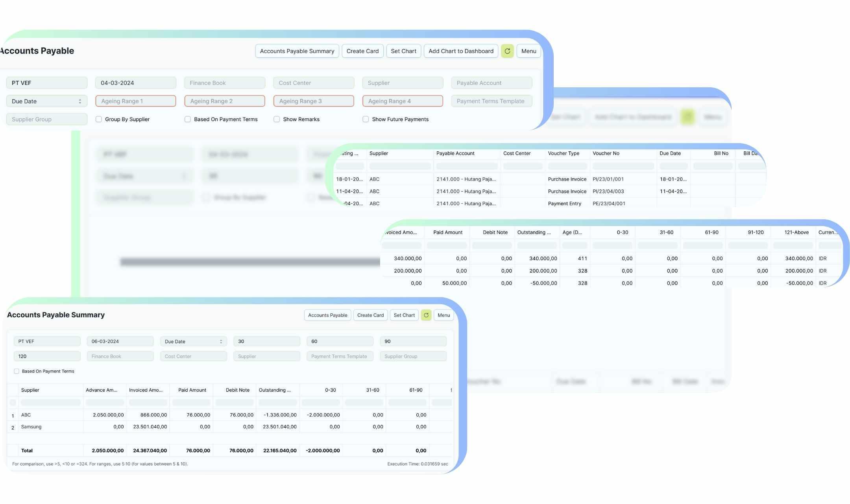Open Due Date dropdown in Accounts Payable filters
Screen dimensions: 850x504
(46, 101)
